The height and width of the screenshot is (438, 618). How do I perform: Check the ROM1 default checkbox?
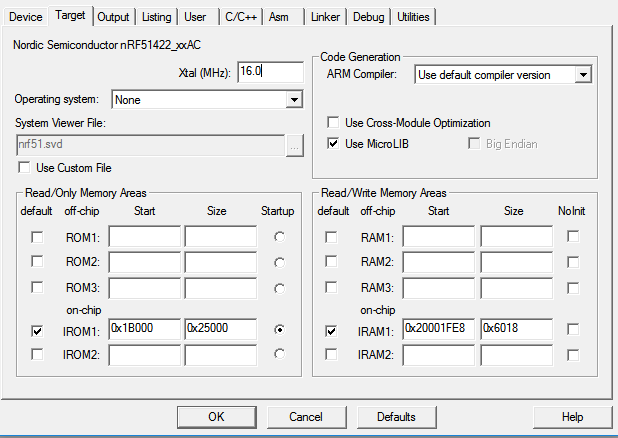click(x=37, y=237)
